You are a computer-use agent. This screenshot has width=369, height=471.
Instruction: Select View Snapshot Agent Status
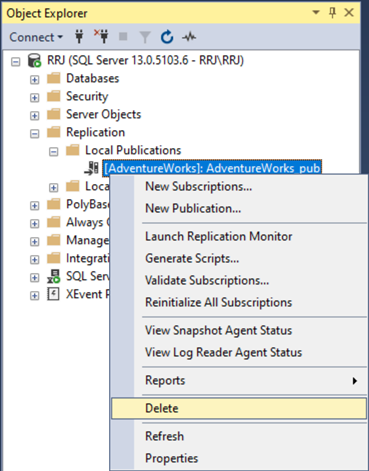click(239, 330)
